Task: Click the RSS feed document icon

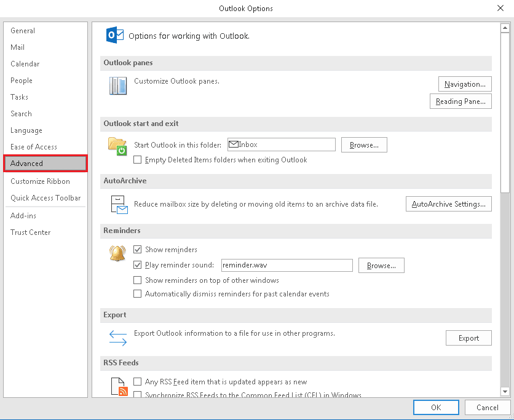Action: [x=119, y=387]
